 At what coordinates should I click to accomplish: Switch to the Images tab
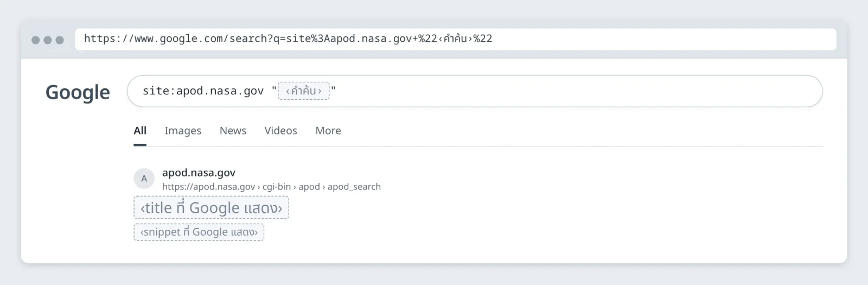[183, 131]
